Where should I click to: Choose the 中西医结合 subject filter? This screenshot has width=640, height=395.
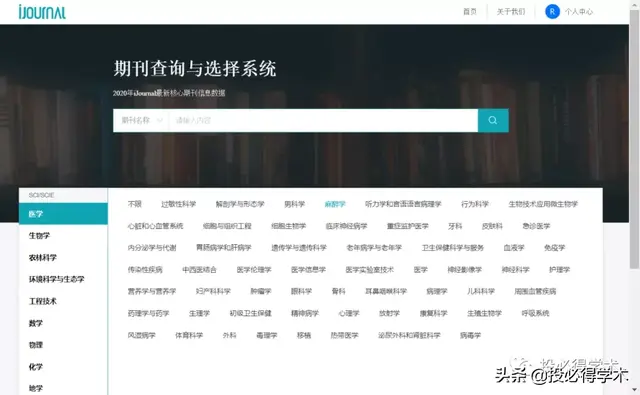coord(199,270)
